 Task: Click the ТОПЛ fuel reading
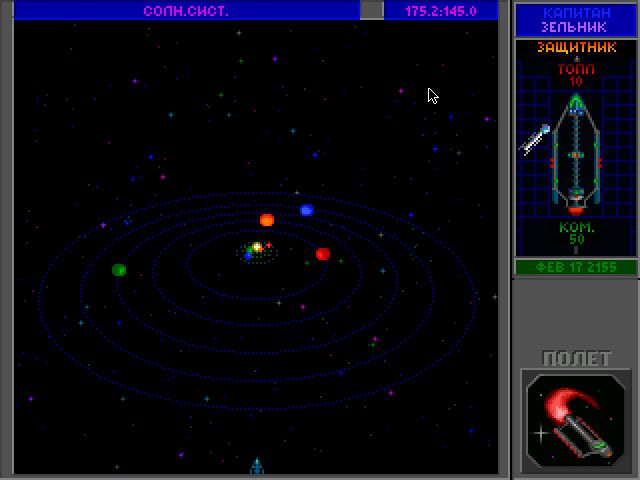tap(576, 75)
